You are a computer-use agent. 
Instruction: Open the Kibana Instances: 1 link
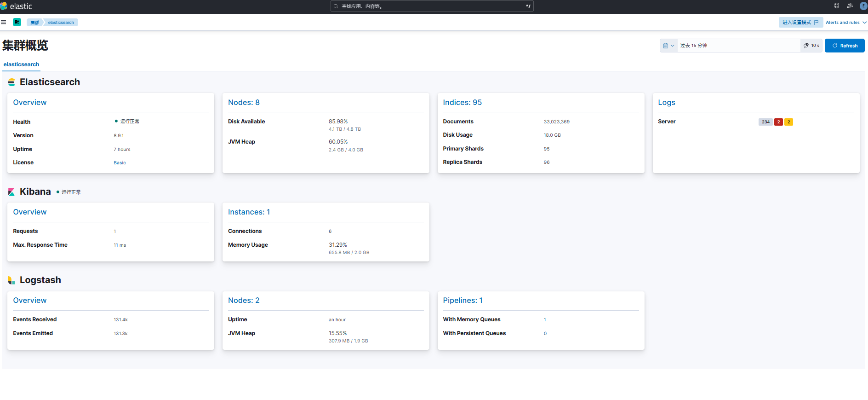[249, 212]
